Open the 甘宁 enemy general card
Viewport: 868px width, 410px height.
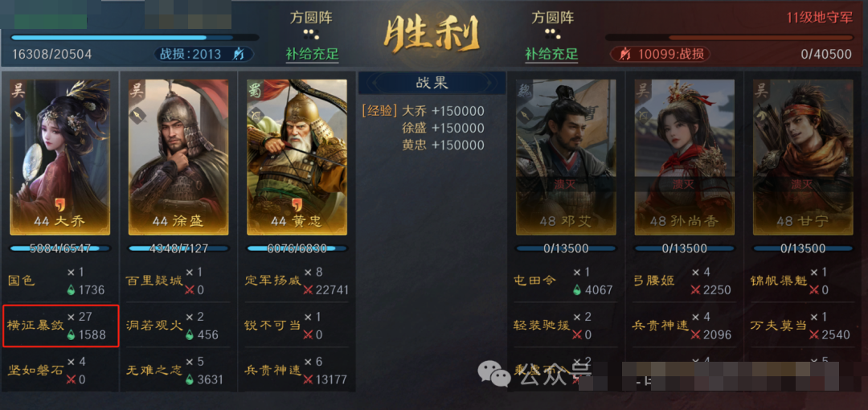coord(803,158)
